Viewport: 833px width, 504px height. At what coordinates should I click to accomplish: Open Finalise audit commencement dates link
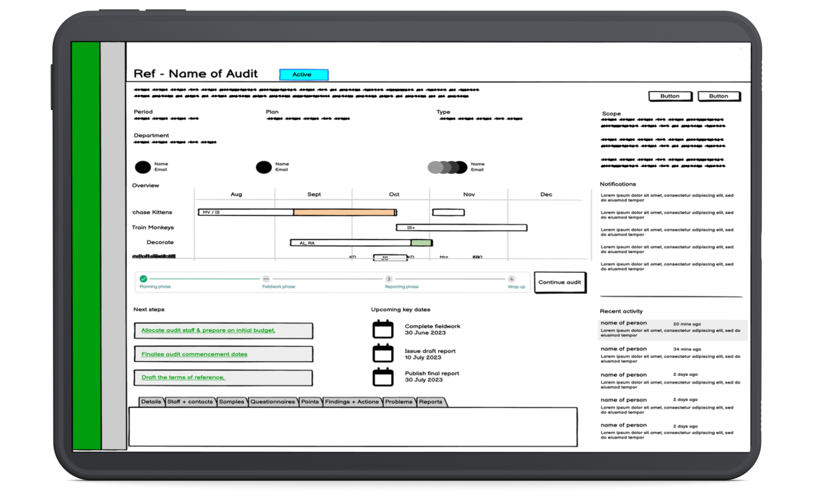(194, 354)
